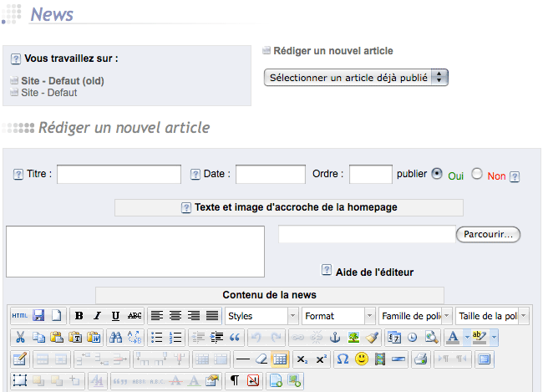Paste from Word icon
543x392 pixels.
pos(94,337)
